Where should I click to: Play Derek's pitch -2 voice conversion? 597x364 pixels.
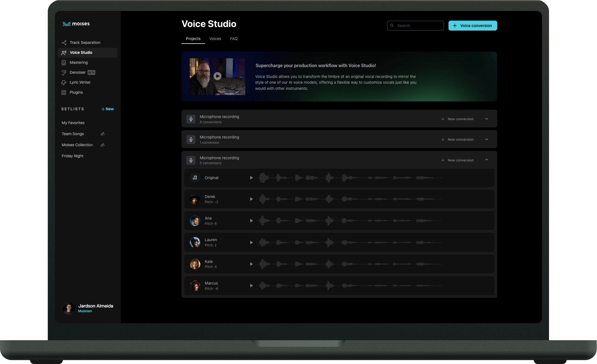click(251, 199)
